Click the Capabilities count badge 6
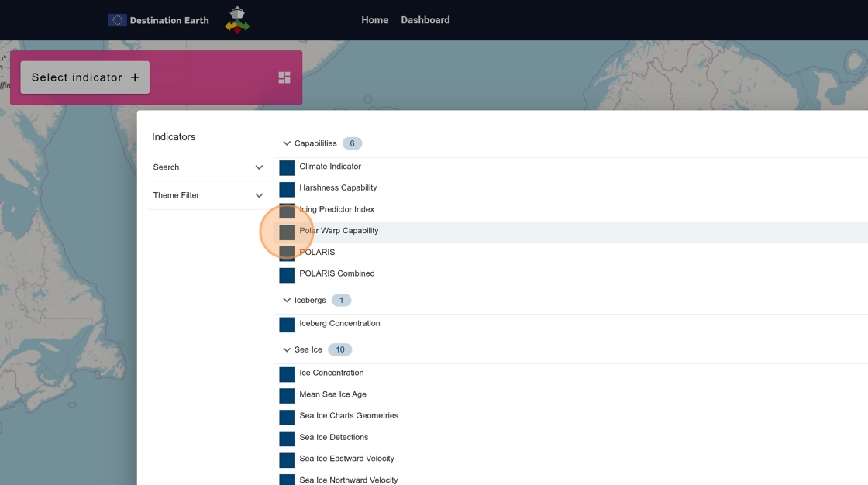This screenshot has height=485, width=868. pyautogui.click(x=352, y=143)
